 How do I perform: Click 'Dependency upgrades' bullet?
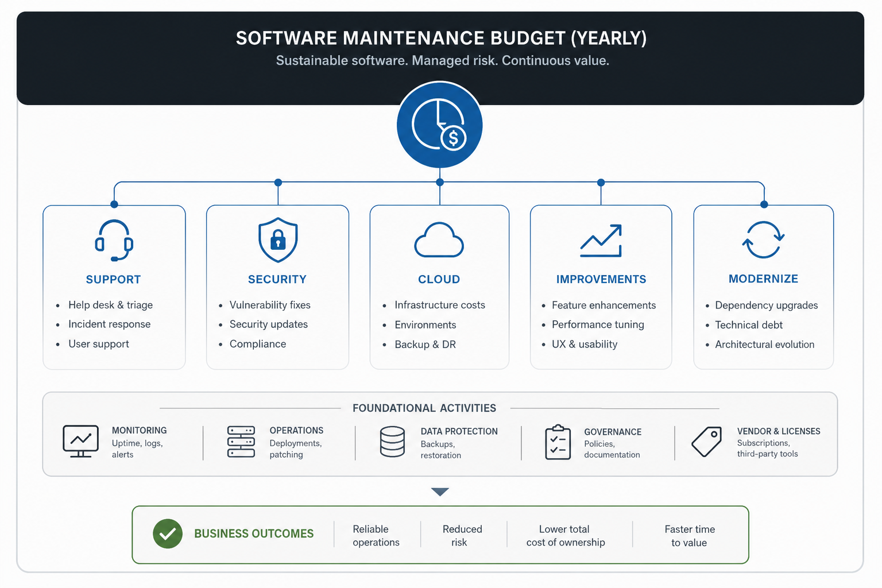767,305
